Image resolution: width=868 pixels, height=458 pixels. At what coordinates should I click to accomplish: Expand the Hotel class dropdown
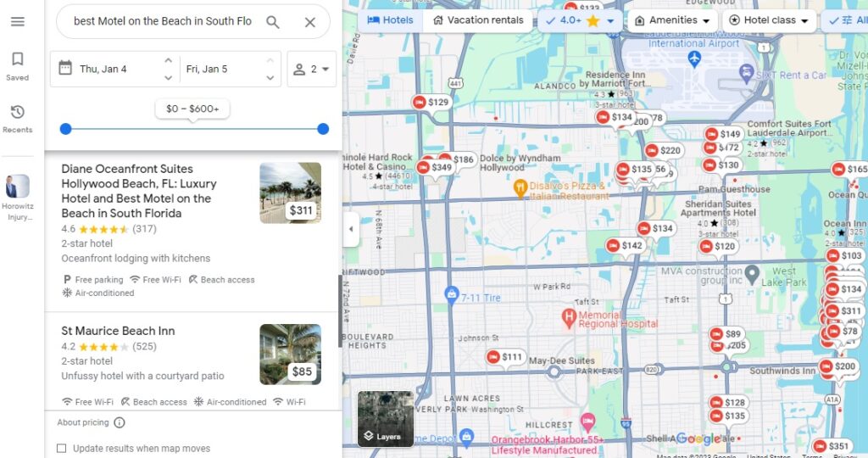point(769,20)
